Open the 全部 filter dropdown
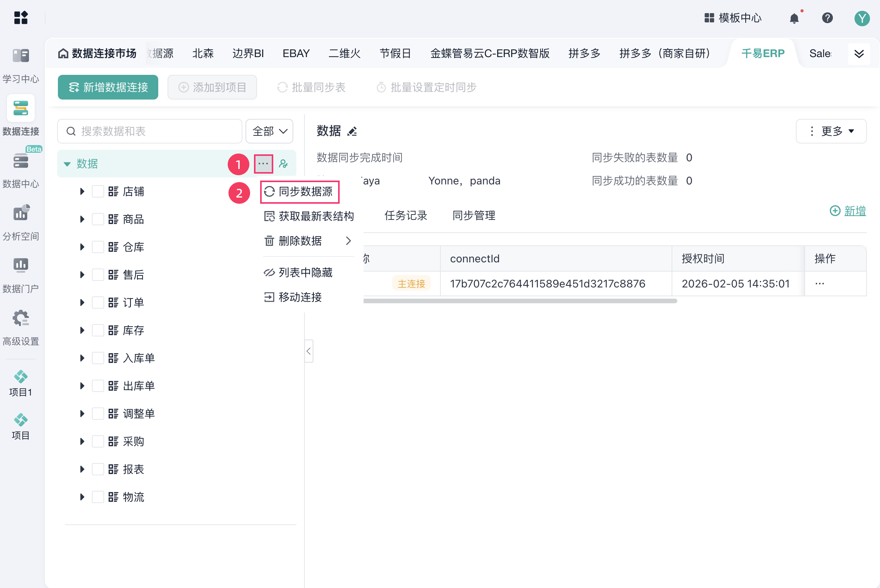This screenshot has width=880, height=588. 269,131
